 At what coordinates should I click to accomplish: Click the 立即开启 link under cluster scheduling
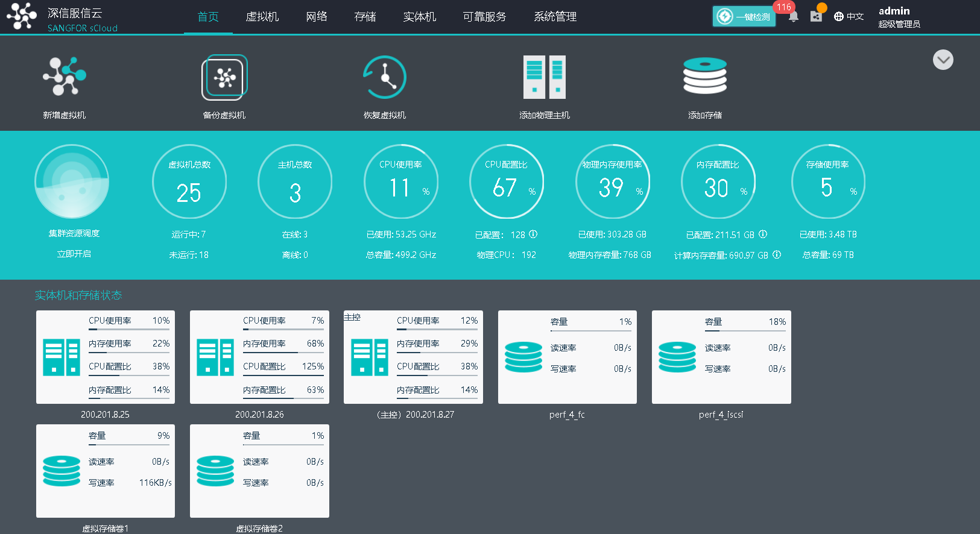point(74,254)
